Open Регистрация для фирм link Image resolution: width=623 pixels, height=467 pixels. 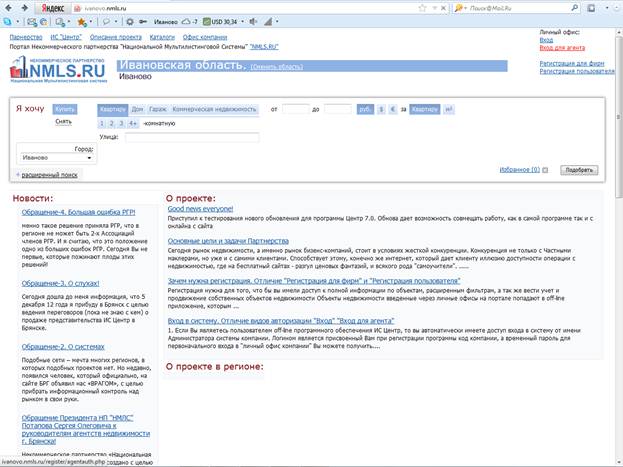click(572, 64)
